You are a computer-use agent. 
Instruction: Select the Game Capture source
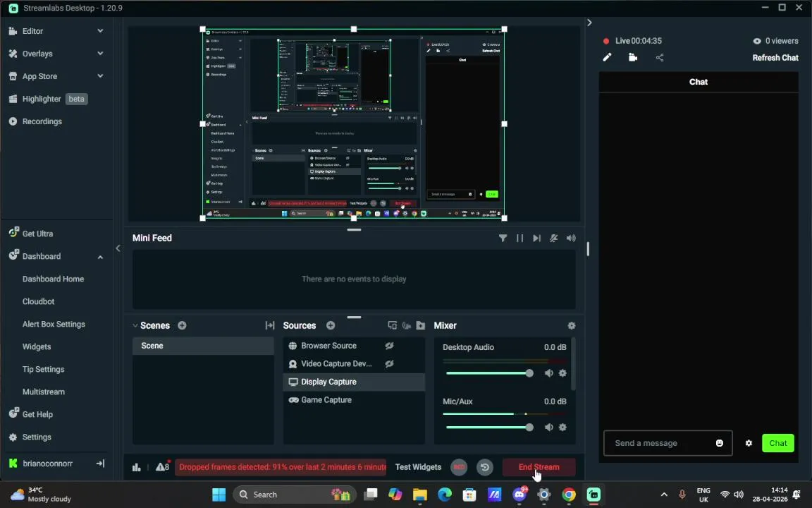click(x=354, y=400)
